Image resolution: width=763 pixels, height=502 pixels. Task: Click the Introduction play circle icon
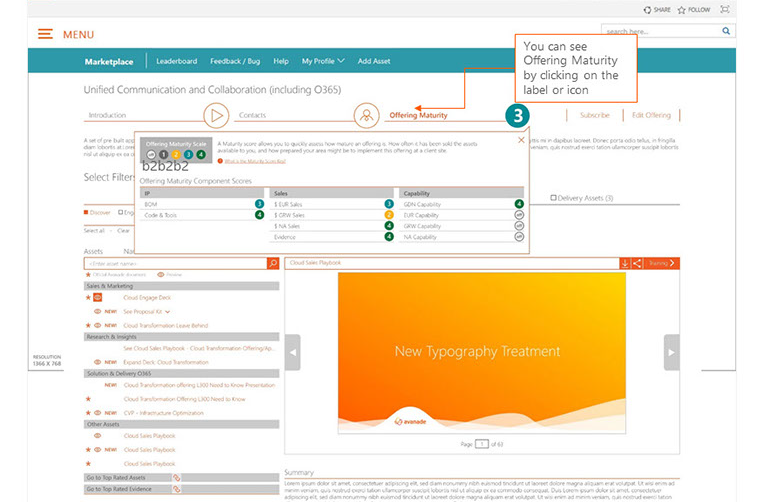[x=216, y=115]
